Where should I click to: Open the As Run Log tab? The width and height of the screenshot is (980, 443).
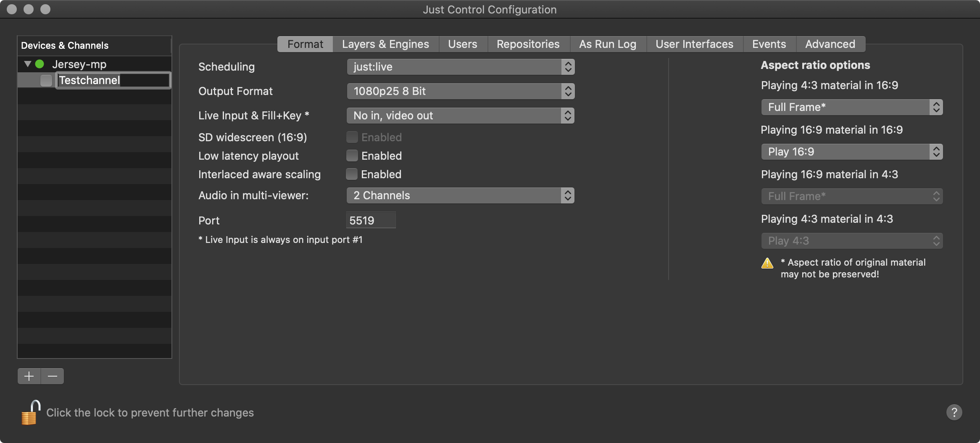pos(608,44)
